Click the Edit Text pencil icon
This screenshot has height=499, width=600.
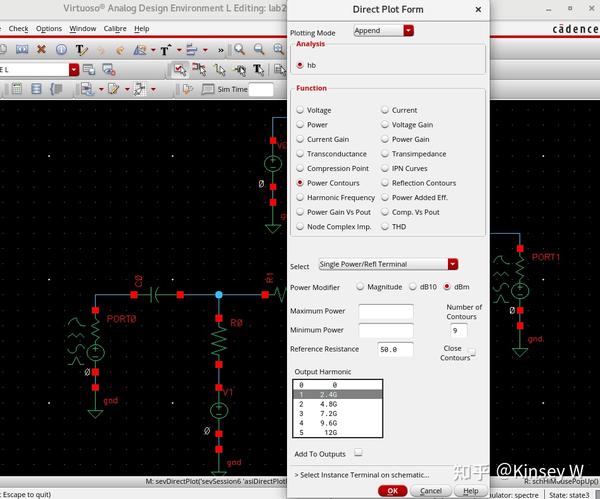82,50
